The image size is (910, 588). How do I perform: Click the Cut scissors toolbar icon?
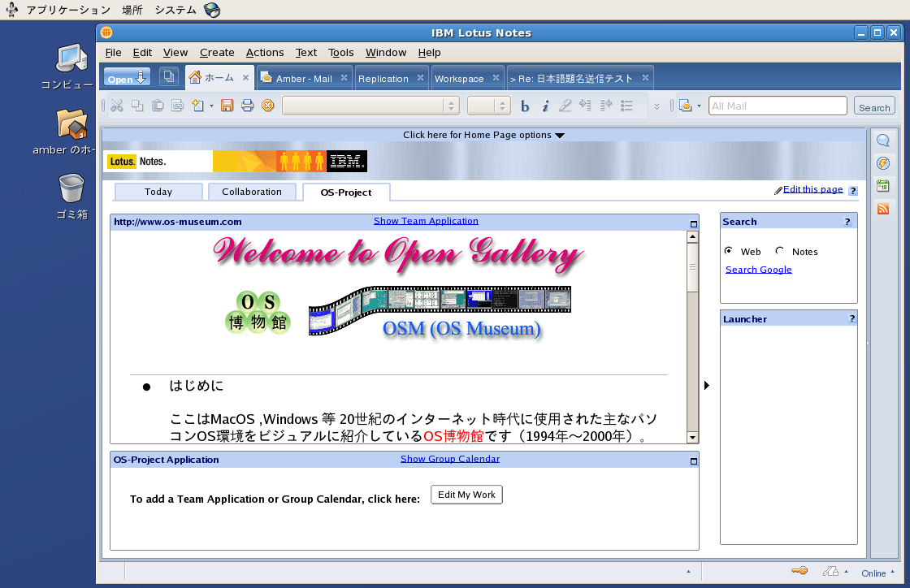[x=117, y=106]
